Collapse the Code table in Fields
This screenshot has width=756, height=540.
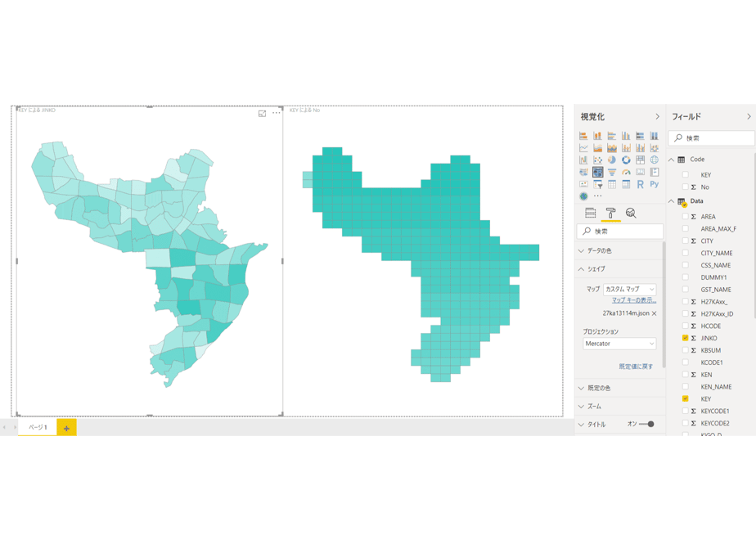[x=671, y=160]
